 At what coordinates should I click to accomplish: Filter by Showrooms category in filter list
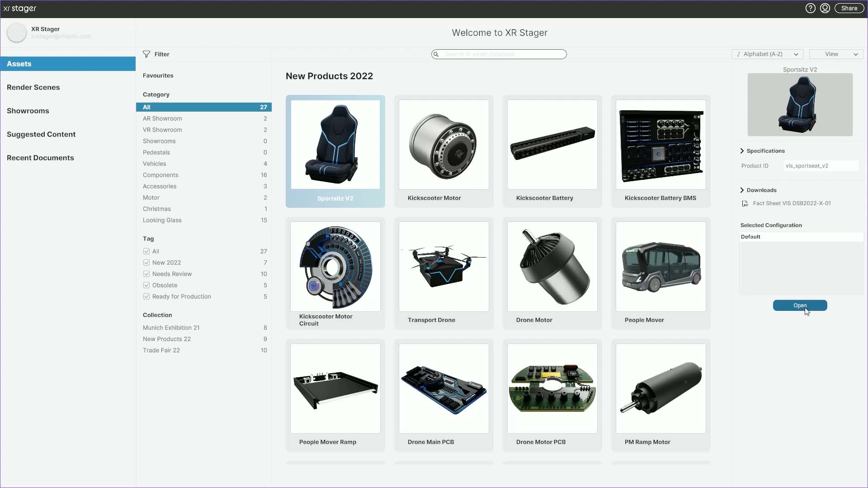click(x=205, y=141)
